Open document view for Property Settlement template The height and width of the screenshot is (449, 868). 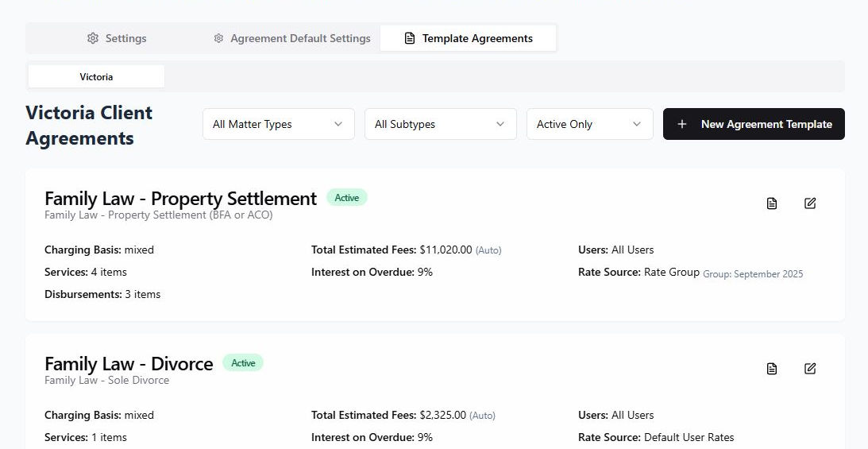pos(771,203)
